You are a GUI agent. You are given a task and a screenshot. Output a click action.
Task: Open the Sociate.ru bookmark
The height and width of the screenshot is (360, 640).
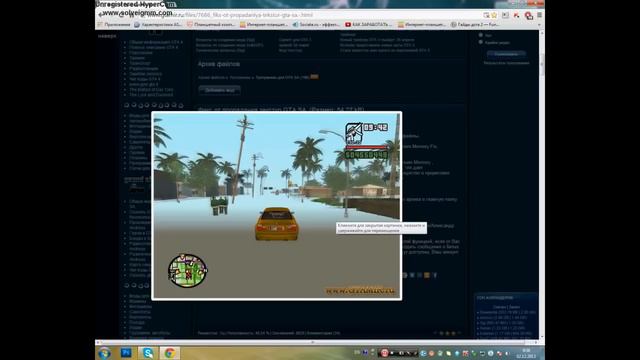click(x=316, y=25)
